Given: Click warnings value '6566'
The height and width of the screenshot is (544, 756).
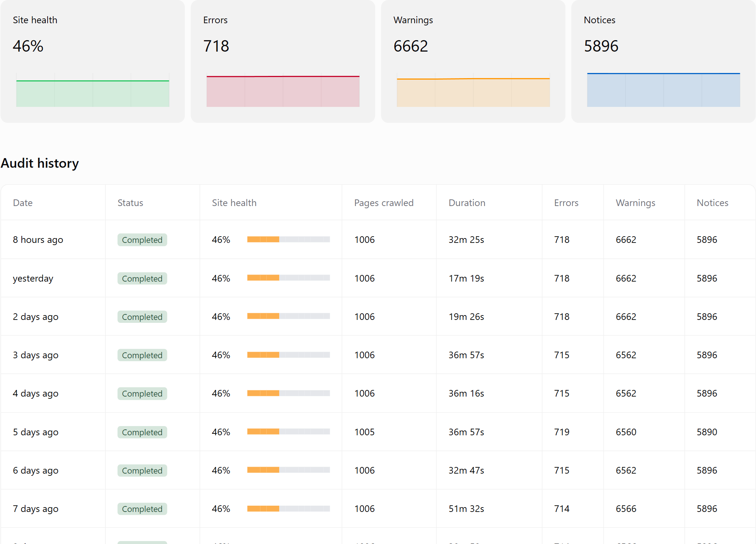Looking at the screenshot, I should (x=626, y=509).
